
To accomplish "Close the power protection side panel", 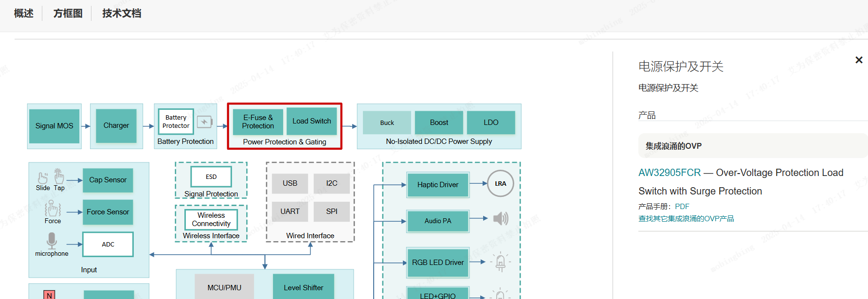I will pos(859,60).
